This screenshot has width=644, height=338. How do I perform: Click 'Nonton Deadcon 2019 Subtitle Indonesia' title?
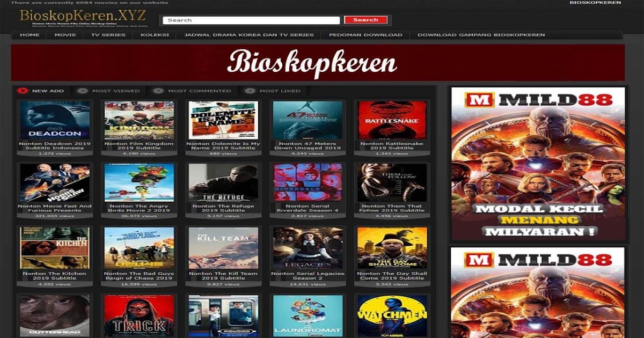(55, 146)
